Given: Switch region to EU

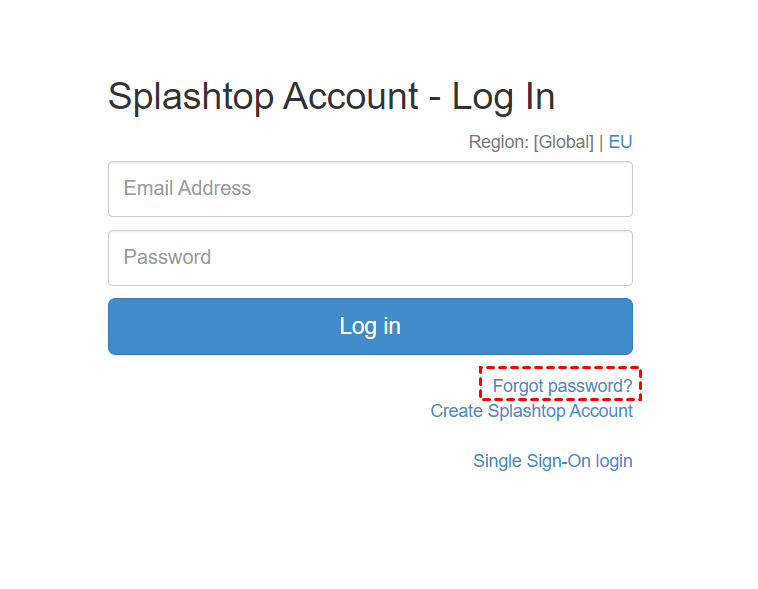Looking at the screenshot, I should [620, 142].
